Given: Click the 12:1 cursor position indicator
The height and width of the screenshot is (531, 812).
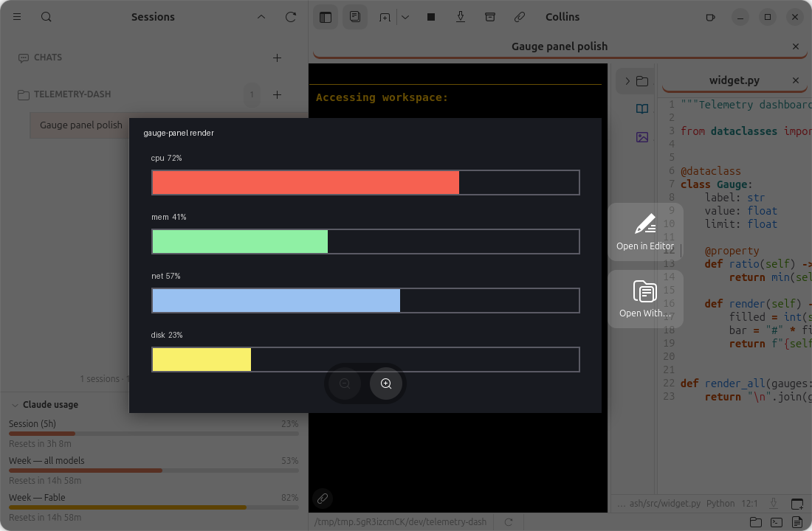Looking at the screenshot, I should [x=749, y=504].
